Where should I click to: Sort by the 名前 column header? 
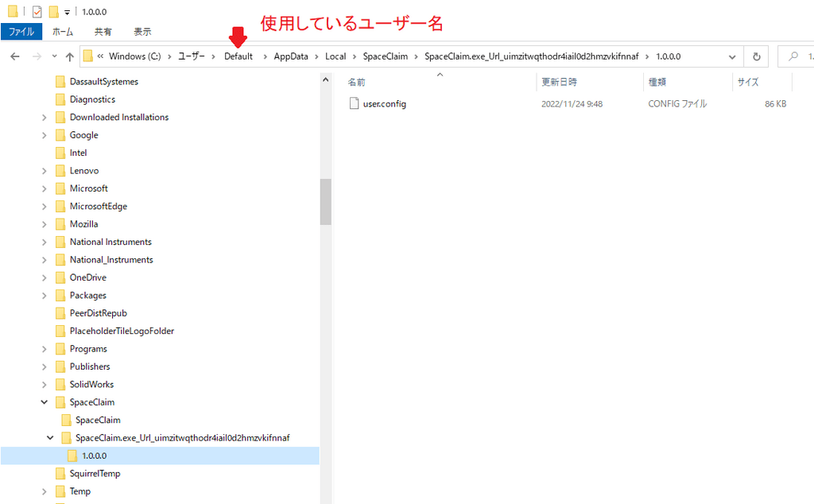357,82
